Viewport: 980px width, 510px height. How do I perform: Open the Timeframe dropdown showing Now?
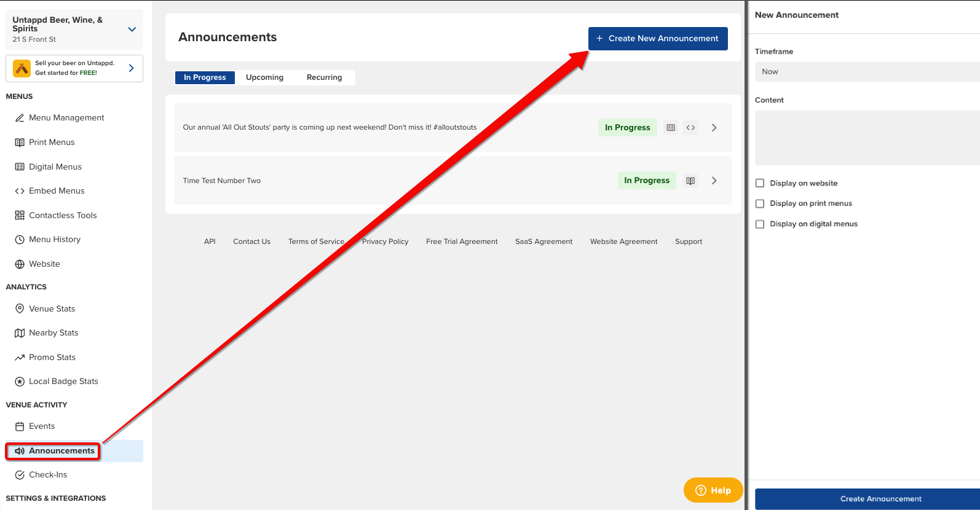coord(867,72)
